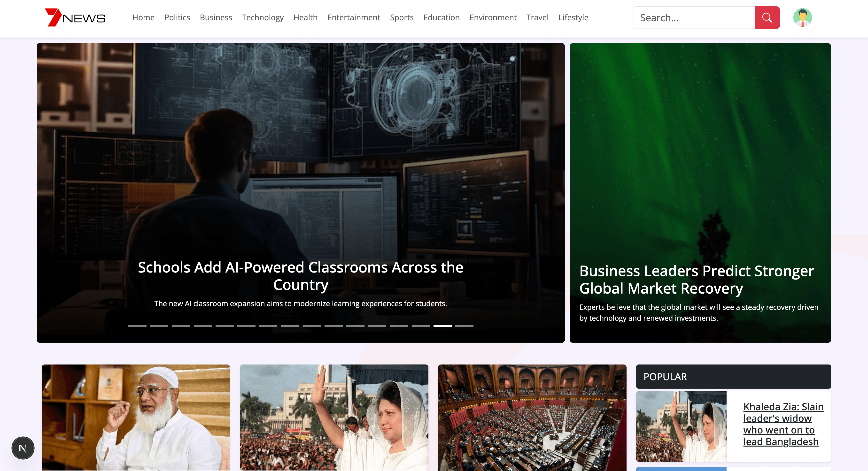Open the Environment section
This screenshot has height=471, width=868.
pyautogui.click(x=493, y=17)
